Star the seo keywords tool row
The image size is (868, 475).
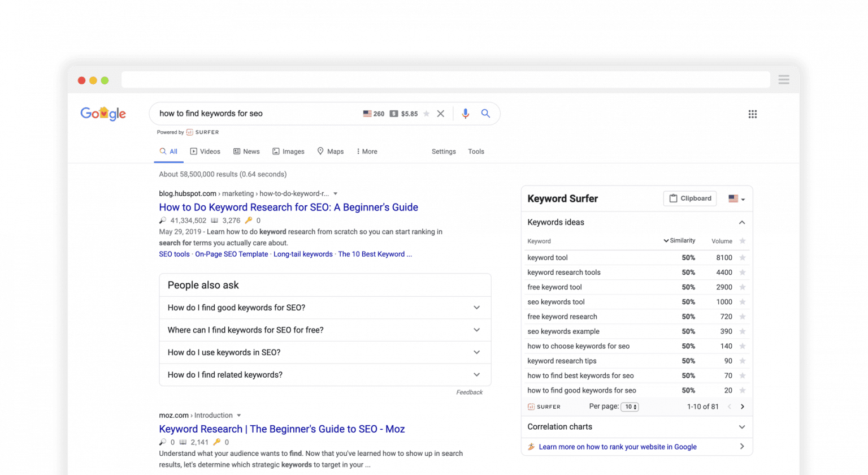(743, 302)
